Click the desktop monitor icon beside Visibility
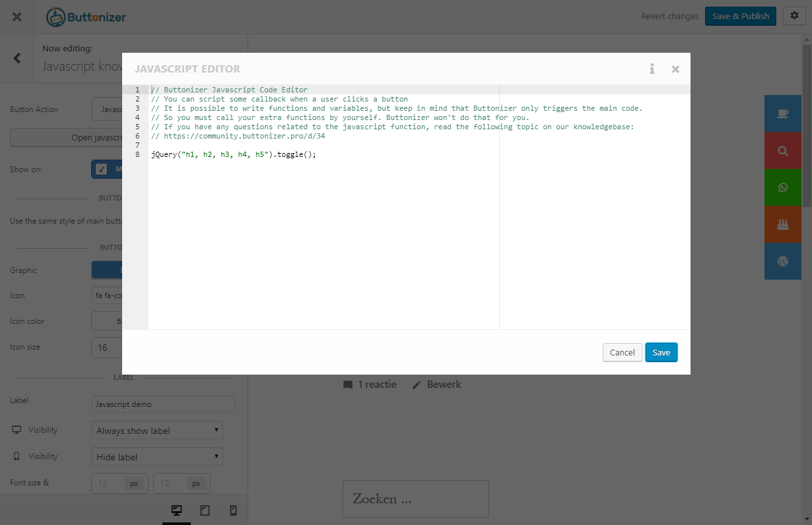This screenshot has height=525, width=812. tap(17, 430)
